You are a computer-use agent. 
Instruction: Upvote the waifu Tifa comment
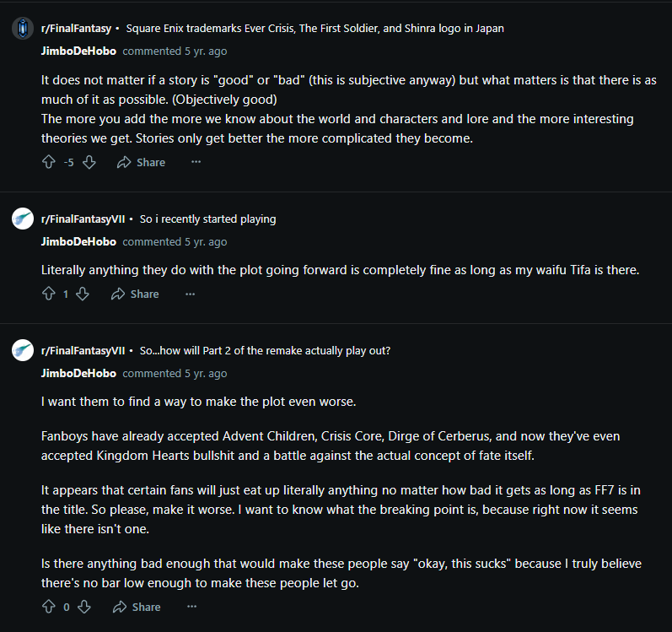point(48,294)
